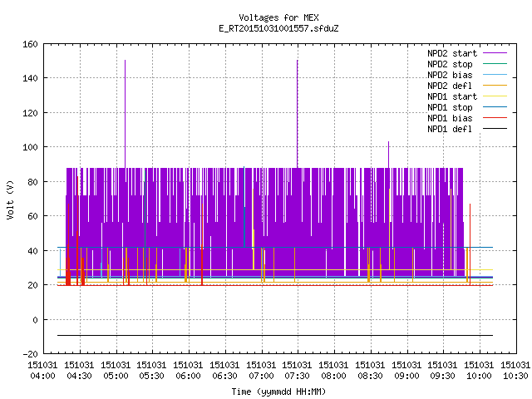Click the 09:00 x-axis time label
532x399 pixels.
(x=406, y=377)
